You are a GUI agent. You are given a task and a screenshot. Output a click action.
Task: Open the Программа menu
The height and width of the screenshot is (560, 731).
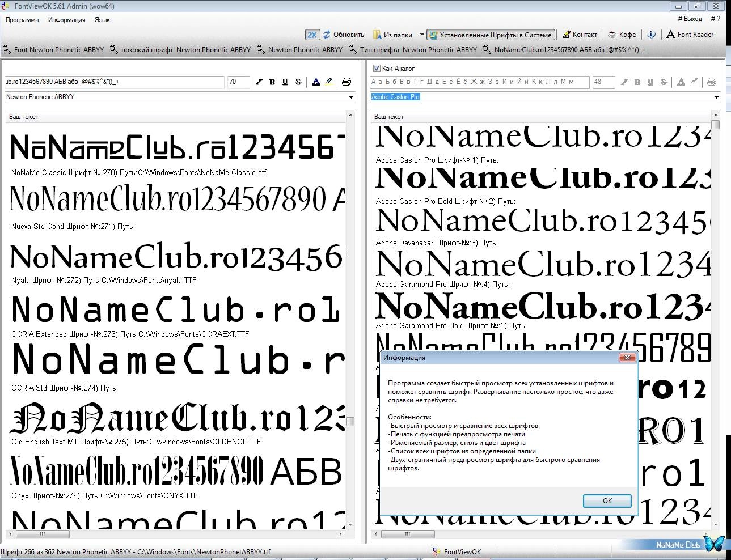(22, 20)
